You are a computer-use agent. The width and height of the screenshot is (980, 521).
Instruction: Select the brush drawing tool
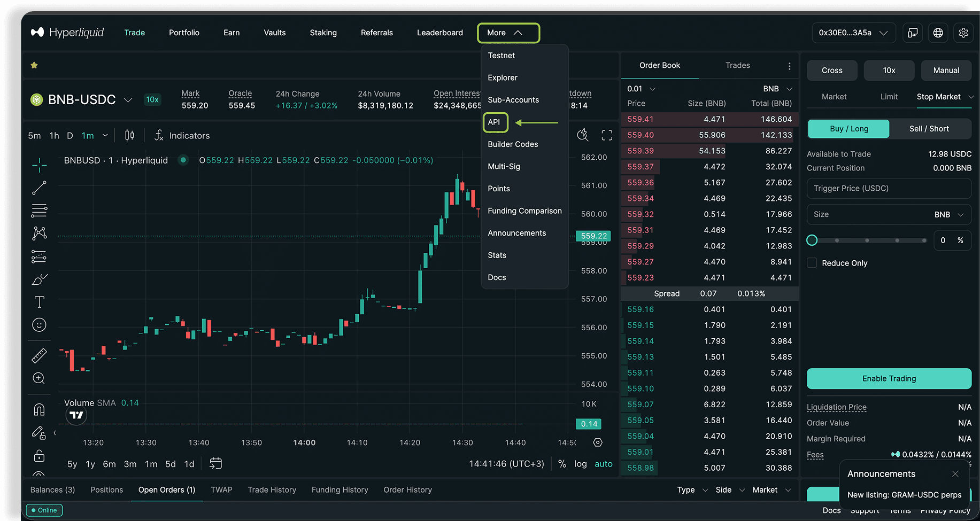(x=39, y=279)
